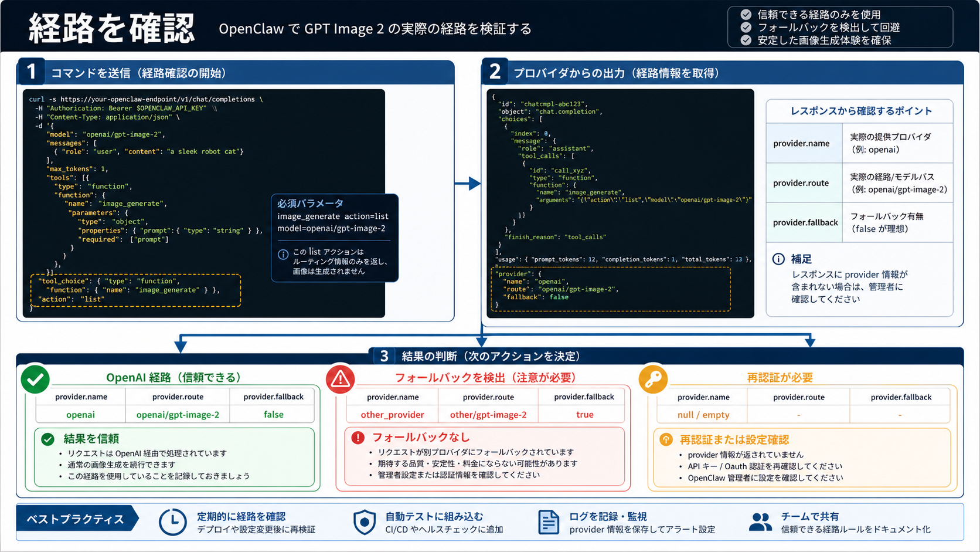Click the text provider 情報を保存してアラート設定
This screenshot has width=980, height=552.
pos(642,530)
